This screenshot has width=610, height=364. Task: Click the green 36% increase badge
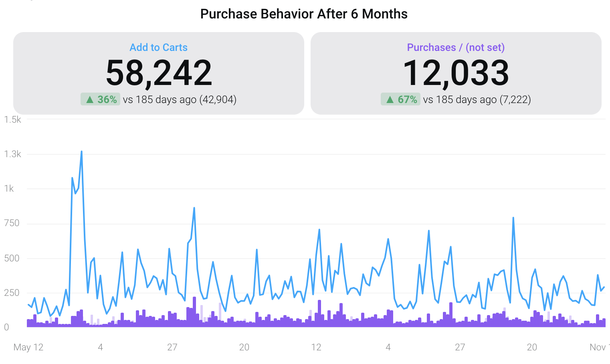[101, 99]
